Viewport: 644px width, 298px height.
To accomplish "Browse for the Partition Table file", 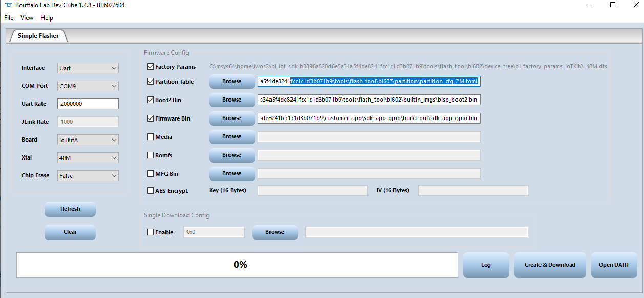I will (232, 81).
